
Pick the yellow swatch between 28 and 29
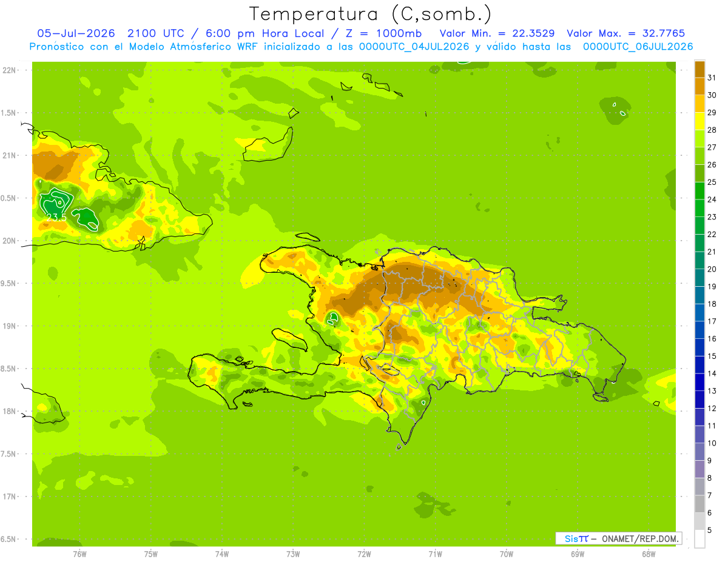coord(699,121)
